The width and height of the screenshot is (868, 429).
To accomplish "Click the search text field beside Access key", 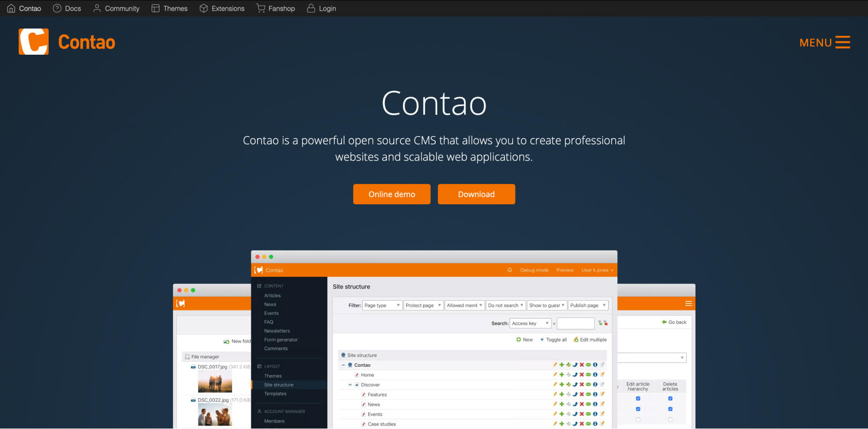I will tap(575, 323).
